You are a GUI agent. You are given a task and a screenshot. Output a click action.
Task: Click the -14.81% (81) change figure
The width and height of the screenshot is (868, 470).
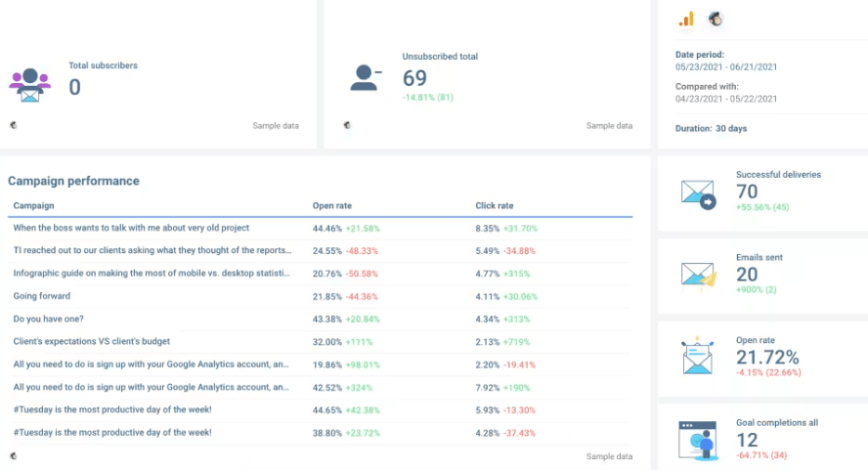428,98
